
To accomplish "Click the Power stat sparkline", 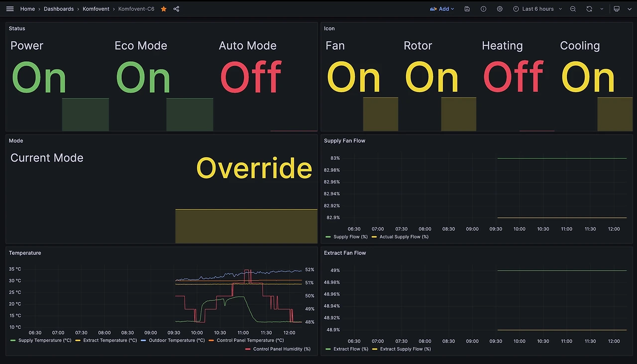I will [x=85, y=114].
